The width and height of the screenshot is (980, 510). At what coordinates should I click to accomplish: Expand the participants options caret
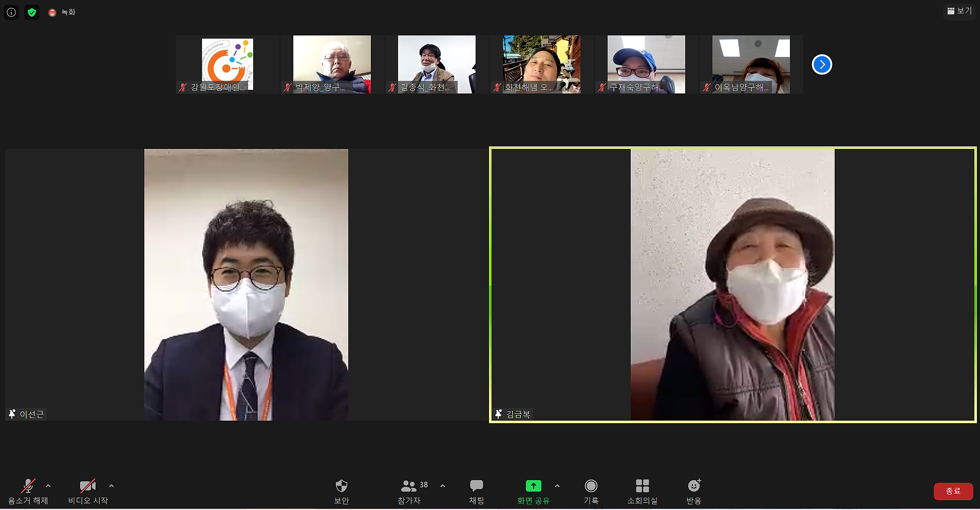tap(443, 485)
